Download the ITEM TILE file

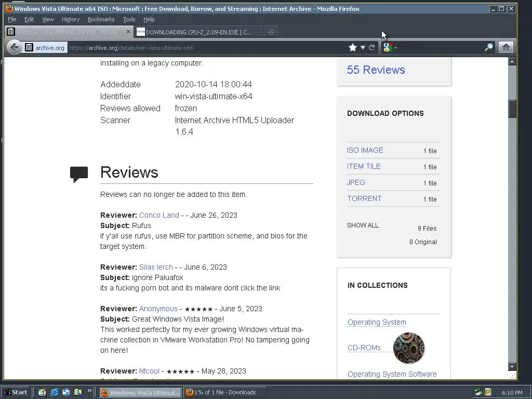[363, 166]
